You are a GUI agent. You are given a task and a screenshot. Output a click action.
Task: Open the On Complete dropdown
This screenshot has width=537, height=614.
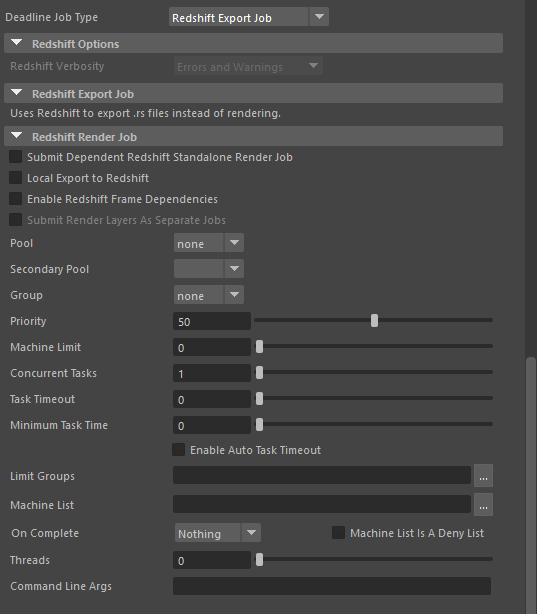pyautogui.click(x=218, y=533)
